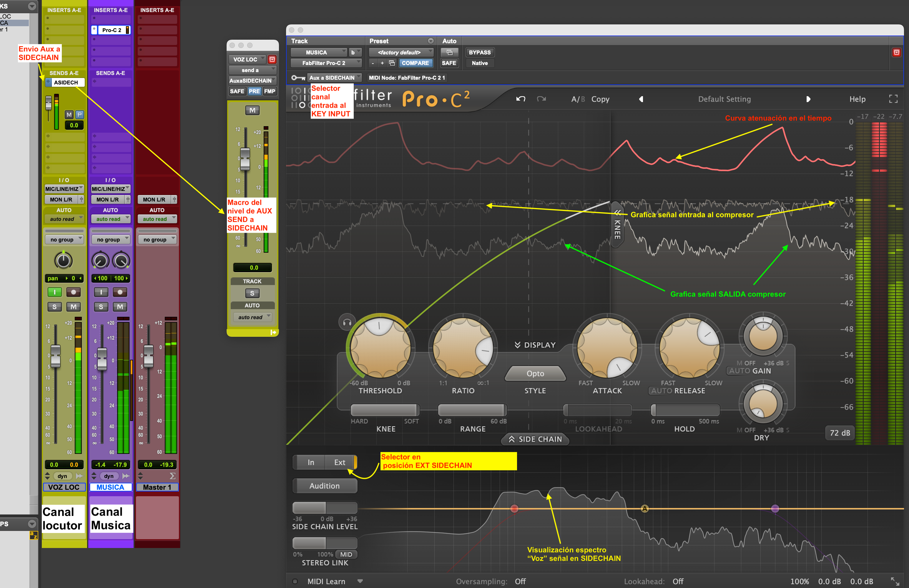Viewport: 909px width, 588px height.
Task: Click the sidechain key input icon
Action: pos(298,78)
